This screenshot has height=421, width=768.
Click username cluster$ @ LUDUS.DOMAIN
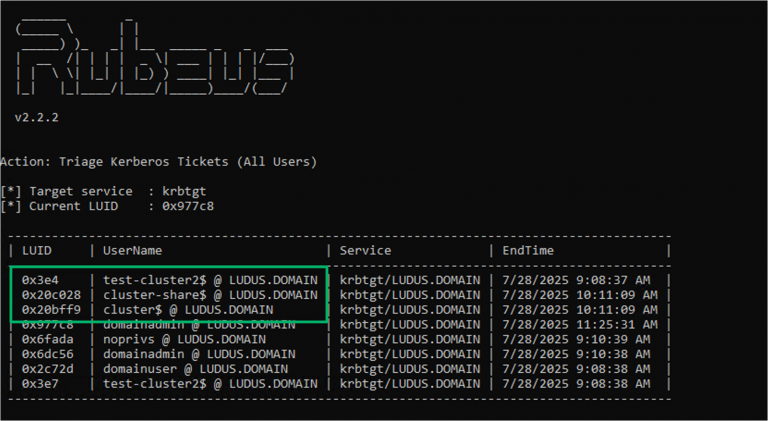(188, 310)
